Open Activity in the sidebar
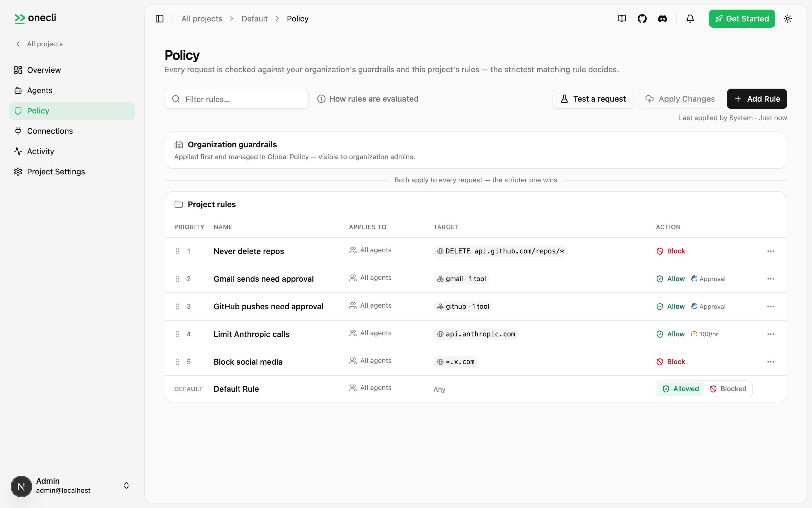This screenshot has height=508, width=812. (x=72, y=151)
